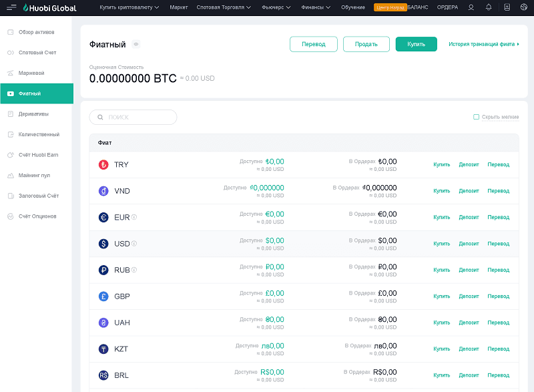Click the orange Центр Наград badge
The height and width of the screenshot is (392, 534).
(390, 7)
